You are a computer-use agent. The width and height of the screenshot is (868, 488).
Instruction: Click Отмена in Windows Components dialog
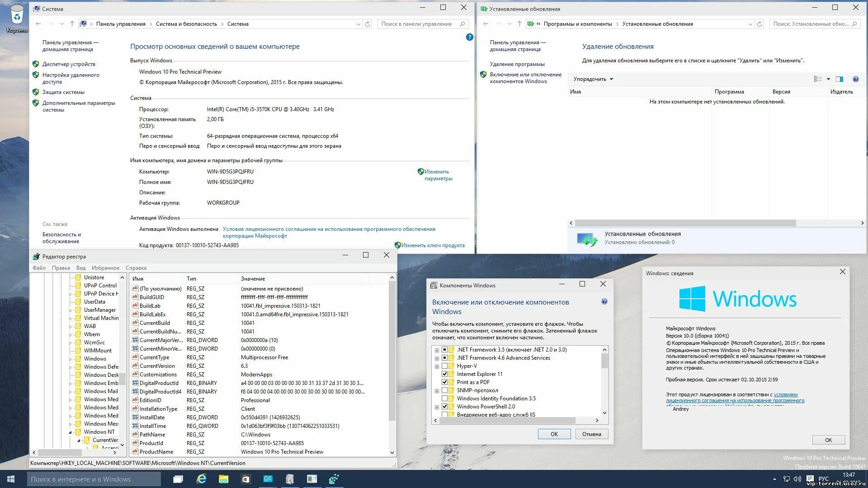592,434
